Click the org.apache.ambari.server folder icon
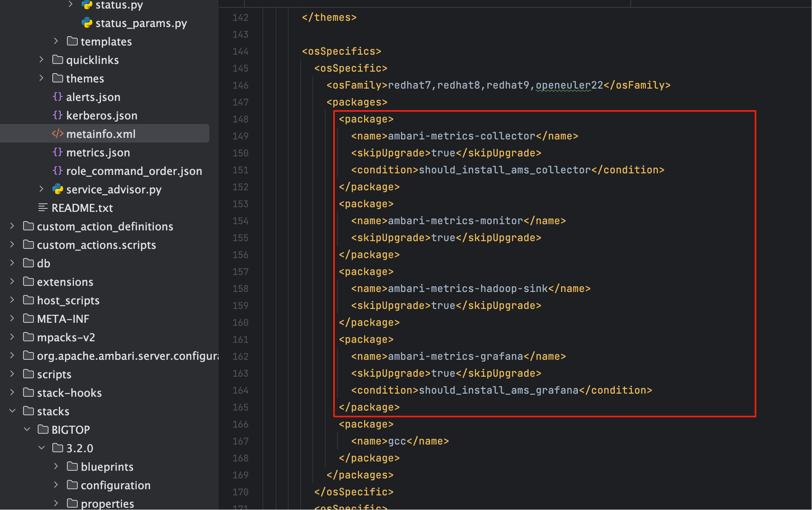This screenshot has height=510, width=812. (x=28, y=356)
